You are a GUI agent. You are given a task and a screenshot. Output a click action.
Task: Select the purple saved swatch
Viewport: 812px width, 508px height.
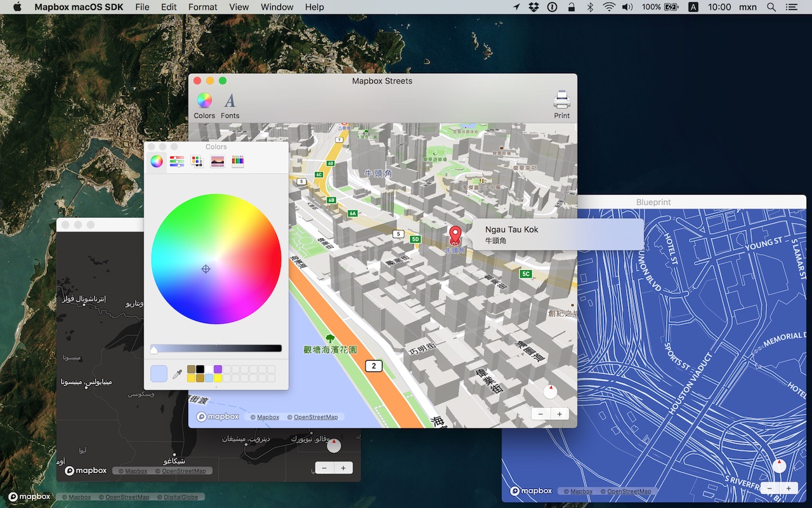point(218,369)
